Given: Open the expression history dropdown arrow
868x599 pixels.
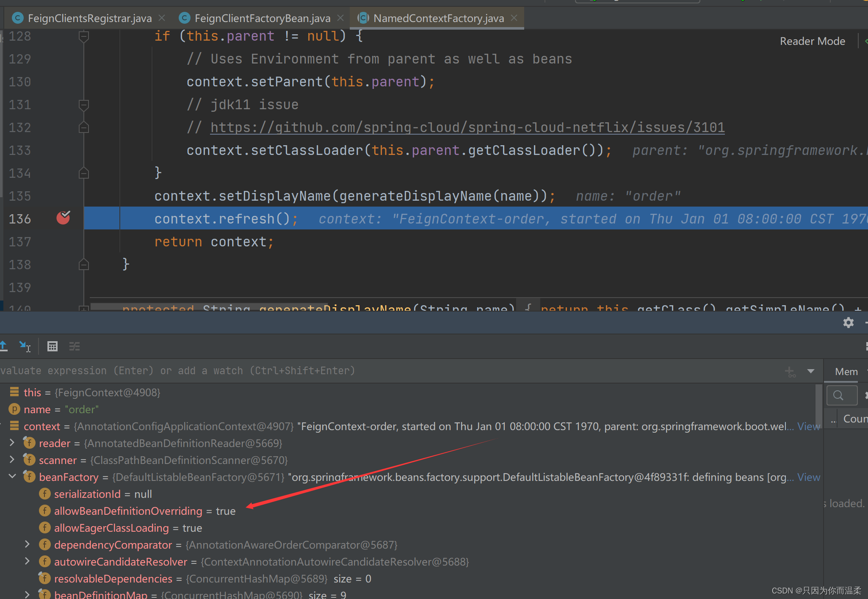Looking at the screenshot, I should pyautogui.click(x=811, y=371).
